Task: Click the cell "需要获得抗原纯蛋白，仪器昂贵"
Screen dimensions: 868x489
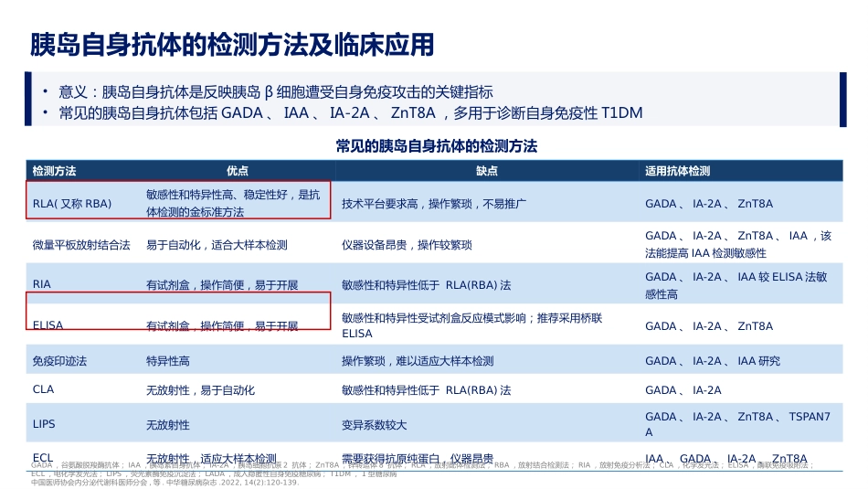Action: click(x=418, y=459)
